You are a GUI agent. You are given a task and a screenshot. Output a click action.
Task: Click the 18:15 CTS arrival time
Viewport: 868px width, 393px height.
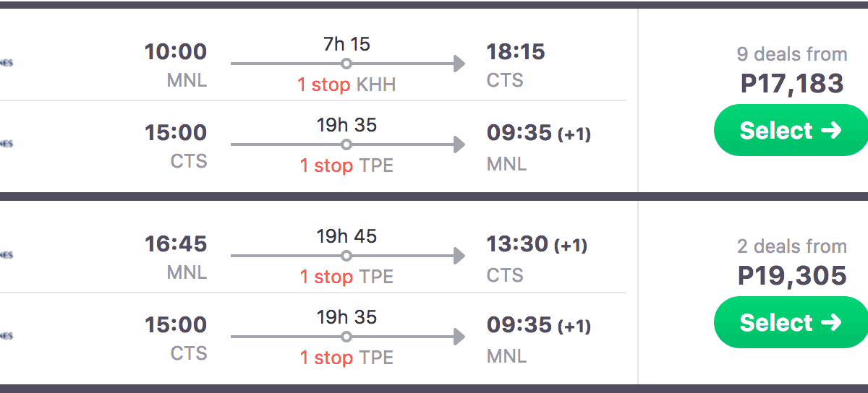point(516,52)
